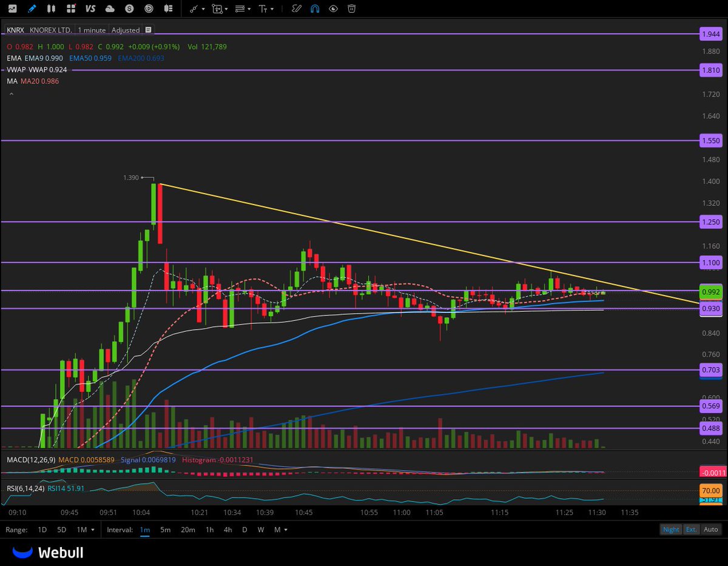
Task: Select the text annotation tool
Action: coord(263,8)
